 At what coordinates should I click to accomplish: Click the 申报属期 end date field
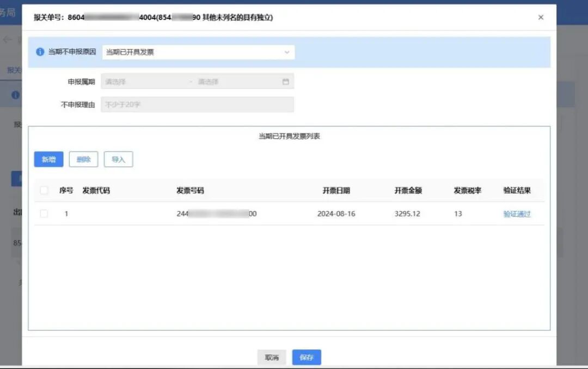(x=238, y=82)
